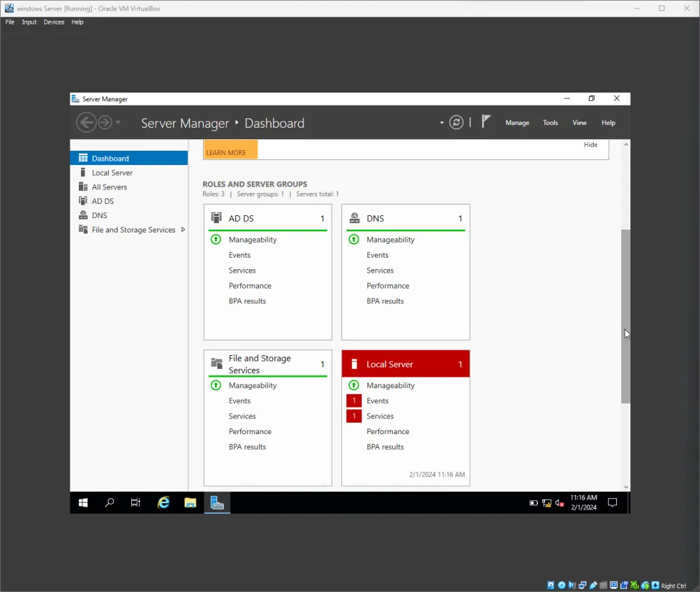Open DNS Services
The image size is (700, 592).
pyautogui.click(x=380, y=271)
